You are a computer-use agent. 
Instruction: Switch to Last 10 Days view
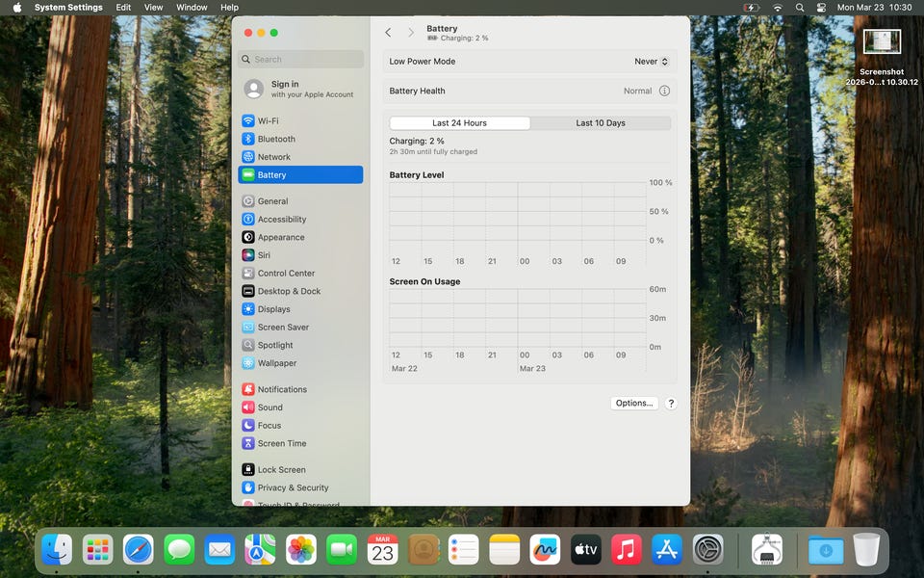[600, 123]
